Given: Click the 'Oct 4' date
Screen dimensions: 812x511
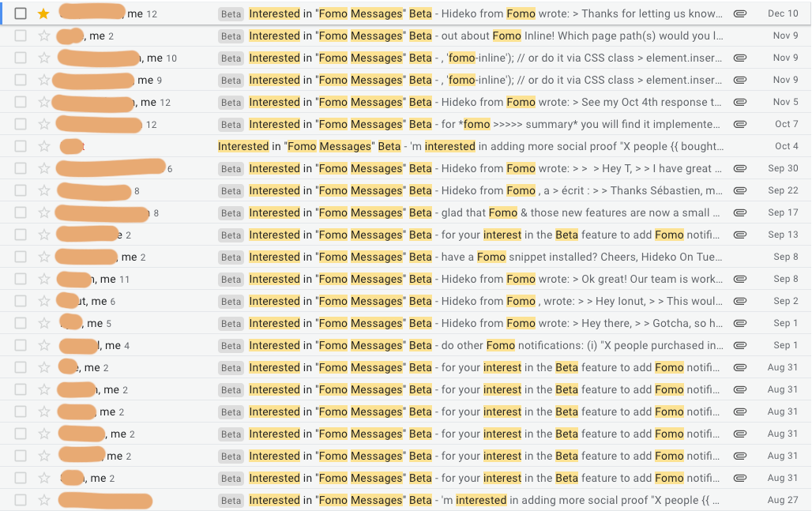Looking at the screenshot, I should pos(787,146).
